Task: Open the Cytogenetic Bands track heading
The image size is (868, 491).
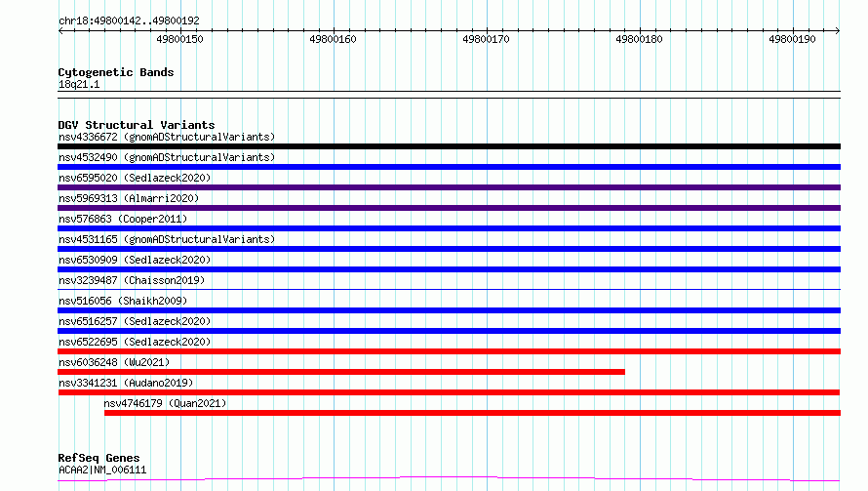Action: (116, 72)
